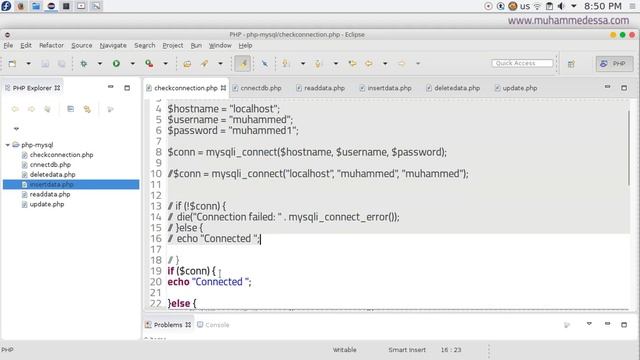Maximize the editor area
The height and width of the screenshot is (360, 640).
click(x=624, y=87)
